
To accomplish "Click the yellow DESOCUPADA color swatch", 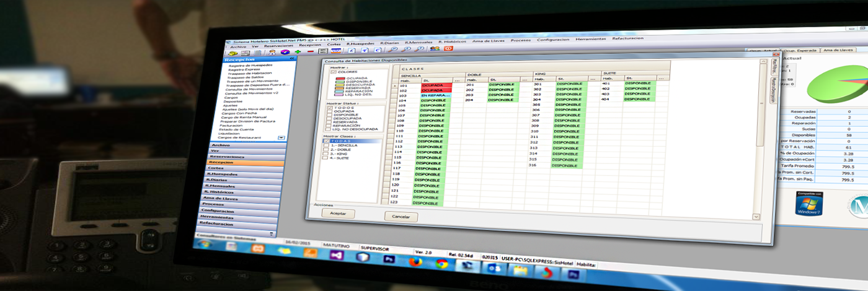I will click(340, 85).
